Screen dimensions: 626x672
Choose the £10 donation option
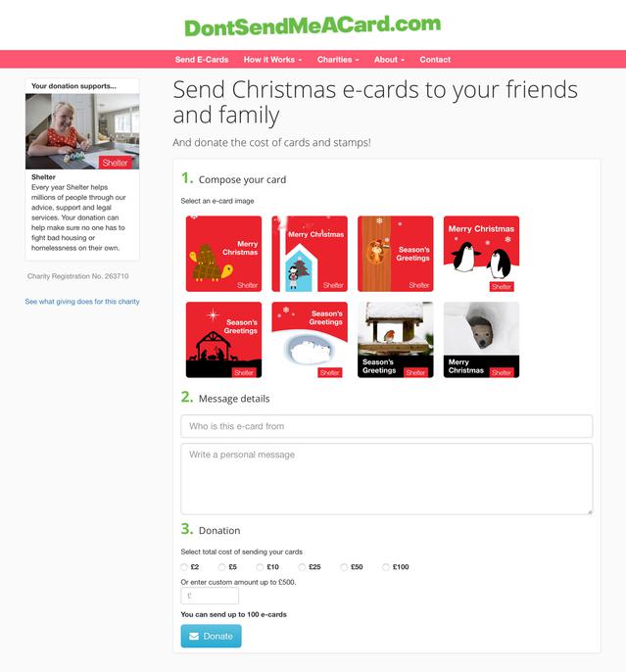point(260,567)
